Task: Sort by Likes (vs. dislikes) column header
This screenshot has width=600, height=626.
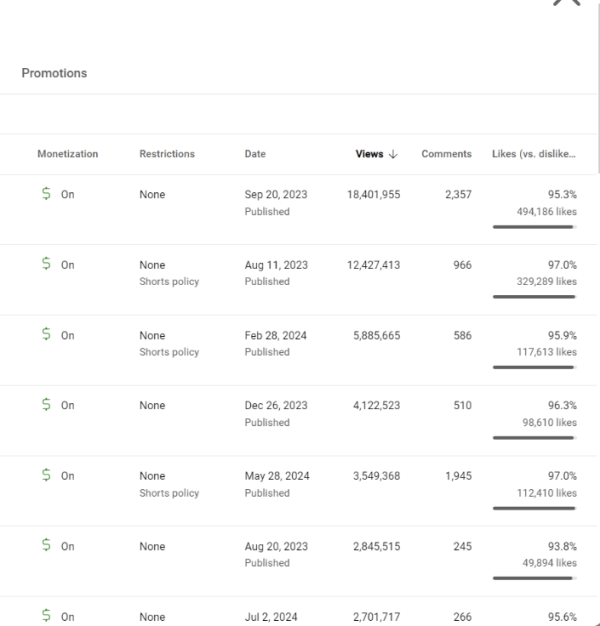Action: point(534,154)
